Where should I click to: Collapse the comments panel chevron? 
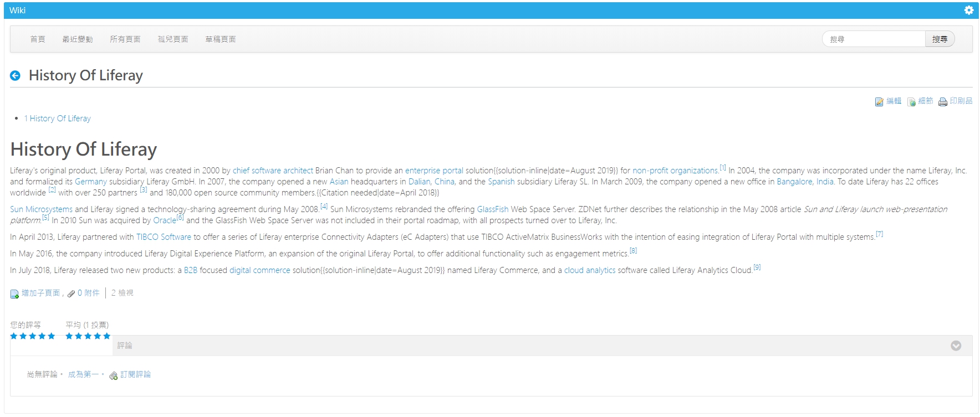tap(956, 346)
